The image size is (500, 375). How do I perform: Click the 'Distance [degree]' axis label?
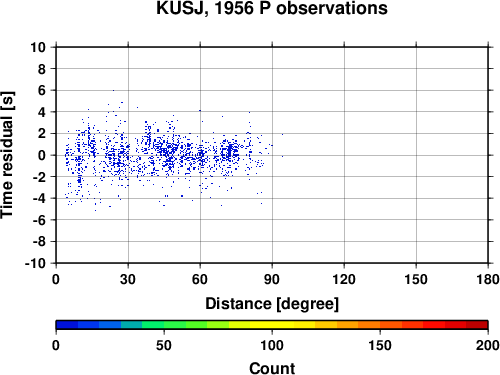(x=272, y=304)
